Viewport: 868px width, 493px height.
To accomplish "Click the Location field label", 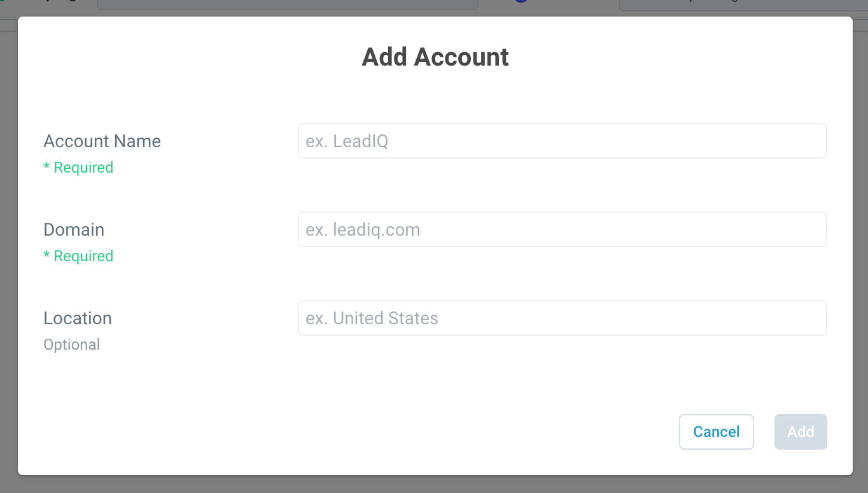I will [78, 318].
